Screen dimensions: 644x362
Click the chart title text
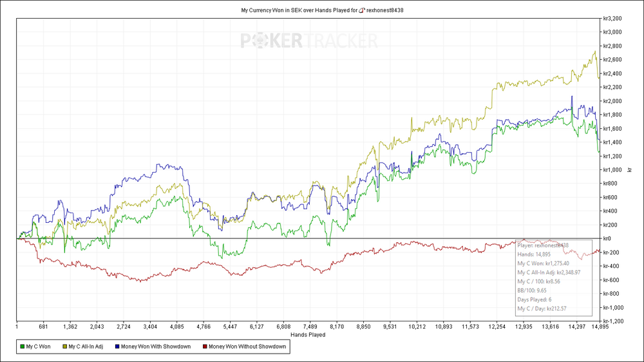(322, 10)
